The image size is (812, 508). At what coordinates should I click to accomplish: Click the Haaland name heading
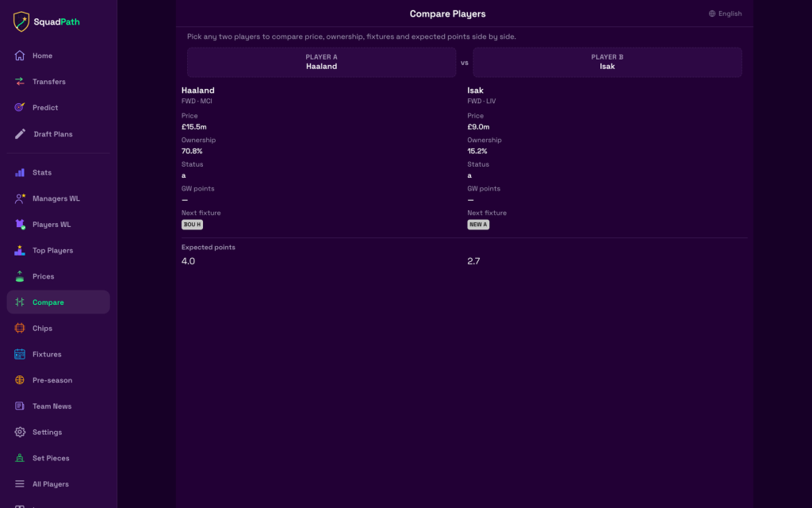coord(197,90)
